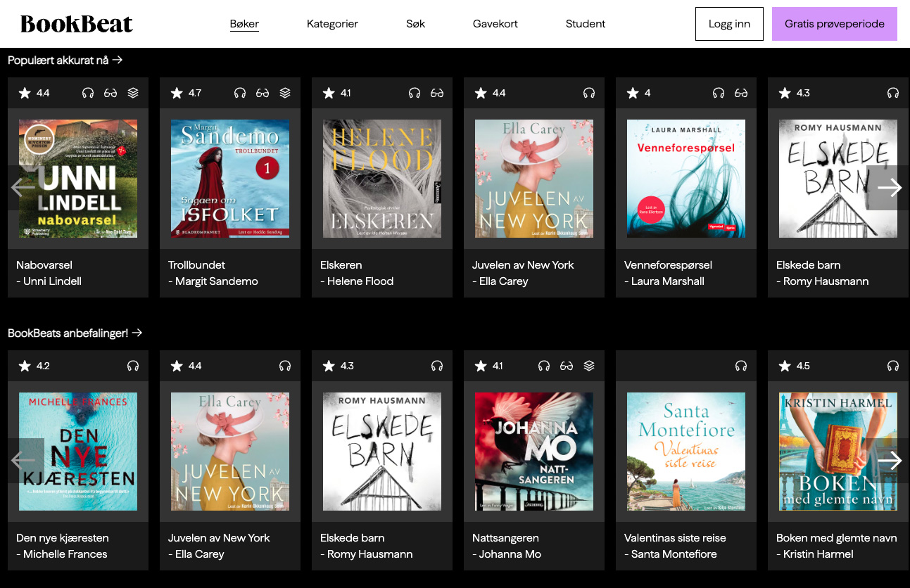Open the Boken med glemte navn cover

pyautogui.click(x=838, y=452)
